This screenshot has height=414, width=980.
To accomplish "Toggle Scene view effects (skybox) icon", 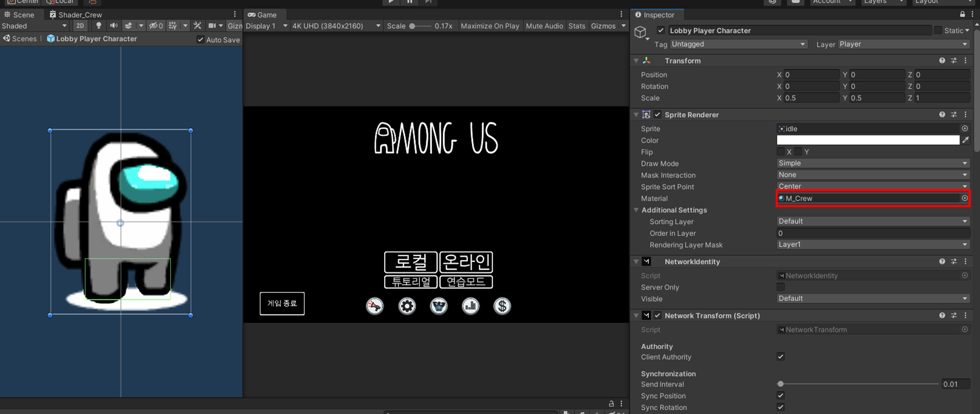I will pos(128,25).
